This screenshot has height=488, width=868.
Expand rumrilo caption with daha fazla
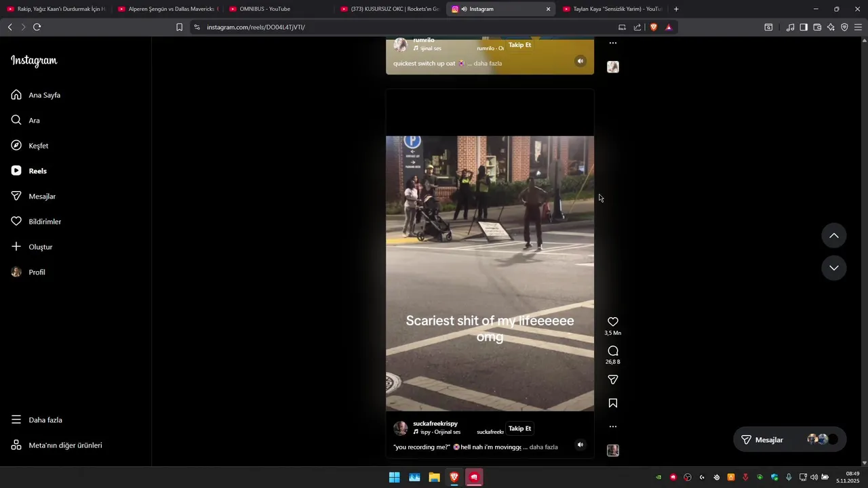(488, 64)
